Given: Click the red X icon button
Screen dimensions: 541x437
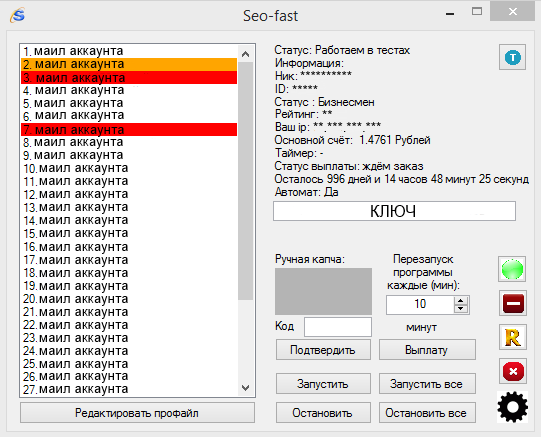Looking at the screenshot, I should pos(513,371).
